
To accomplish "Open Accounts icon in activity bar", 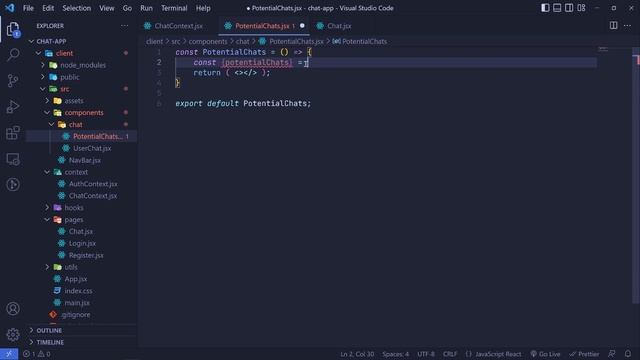I will tap(13, 309).
